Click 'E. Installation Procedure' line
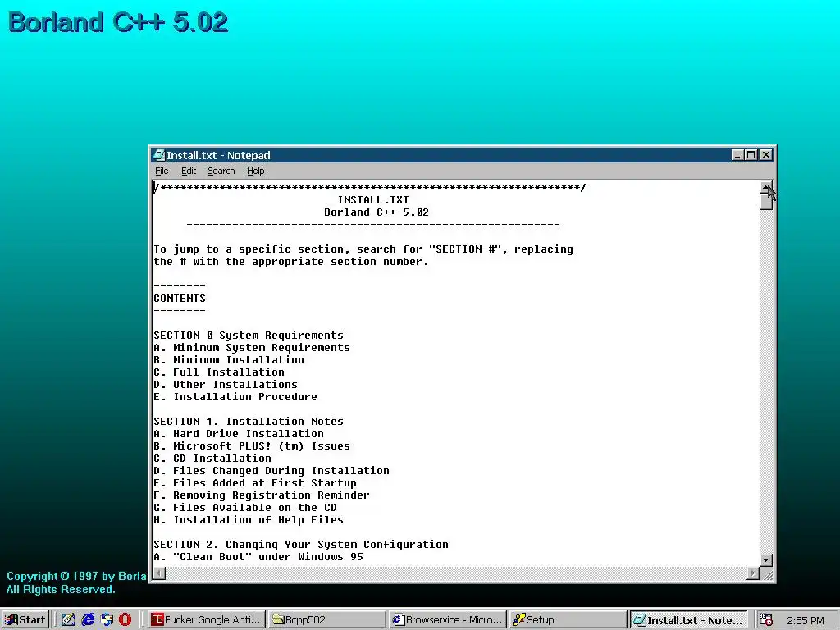Image resolution: width=840 pixels, height=630 pixels. click(x=235, y=397)
